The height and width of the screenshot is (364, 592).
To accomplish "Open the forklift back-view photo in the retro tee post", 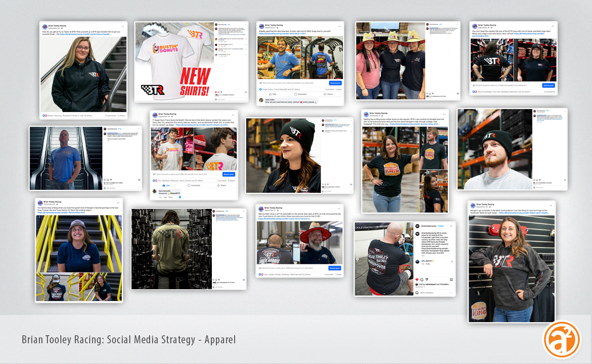I will tap(322, 57).
